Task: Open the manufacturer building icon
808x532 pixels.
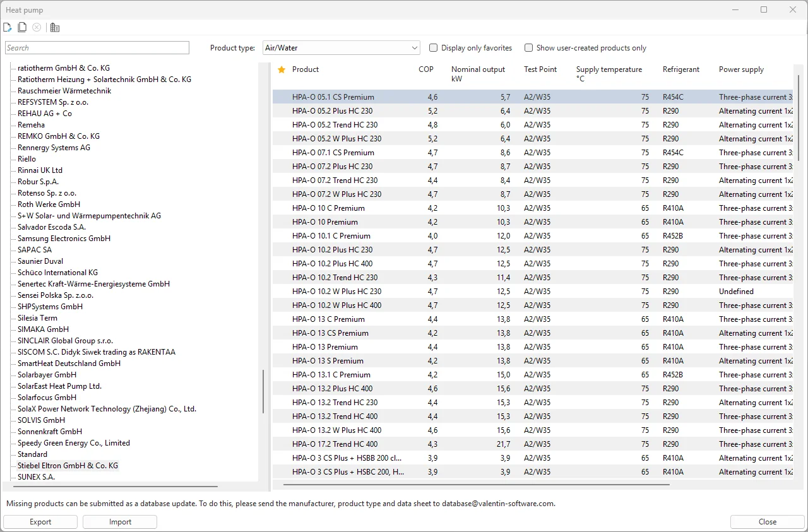Action: pos(55,27)
